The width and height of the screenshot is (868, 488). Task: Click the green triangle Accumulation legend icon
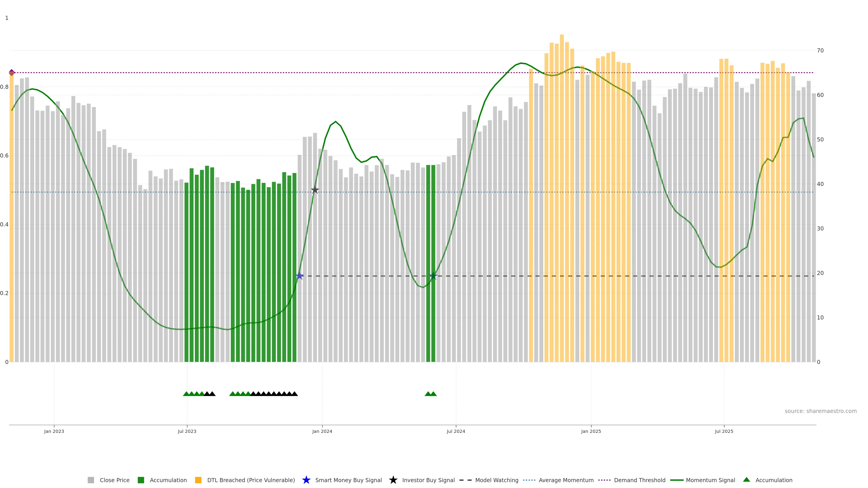click(x=746, y=480)
